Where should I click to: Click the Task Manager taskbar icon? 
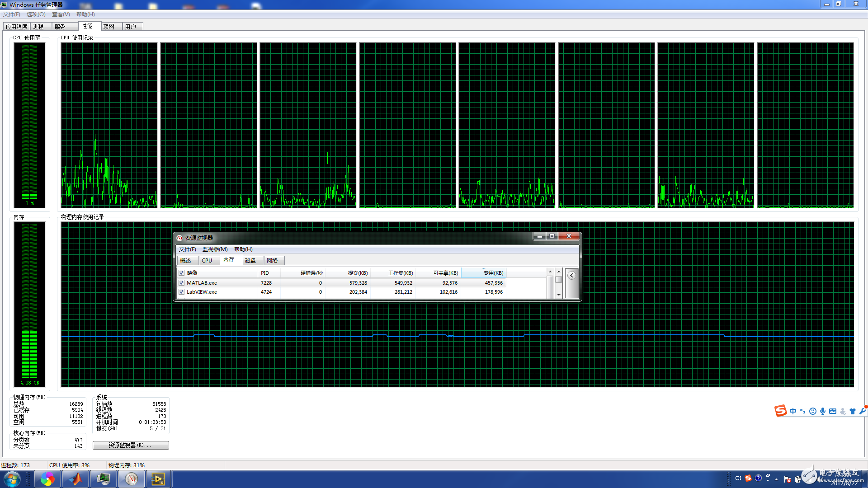(x=104, y=479)
